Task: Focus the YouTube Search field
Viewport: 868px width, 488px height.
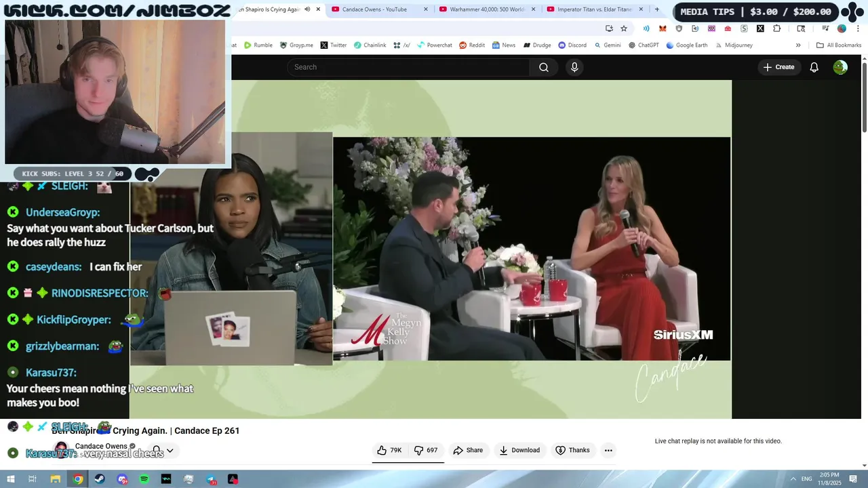Action: click(x=408, y=67)
